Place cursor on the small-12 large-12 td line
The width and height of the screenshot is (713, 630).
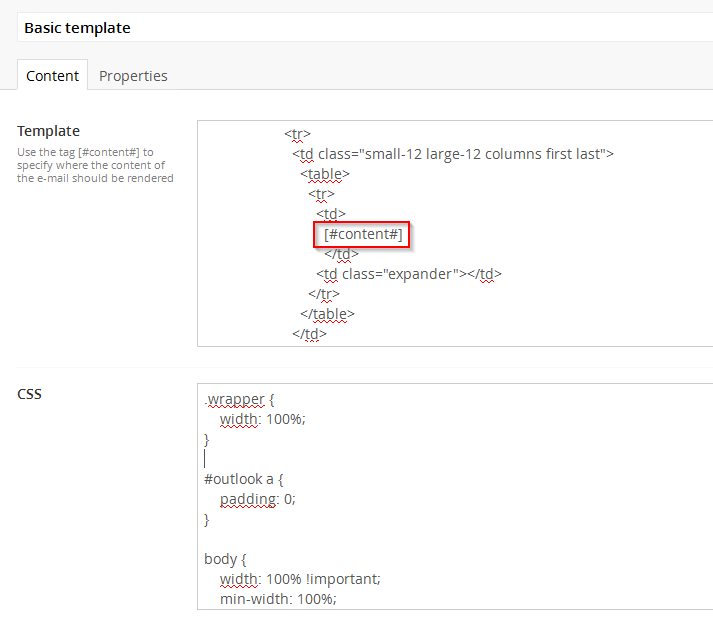pyautogui.click(x=453, y=154)
